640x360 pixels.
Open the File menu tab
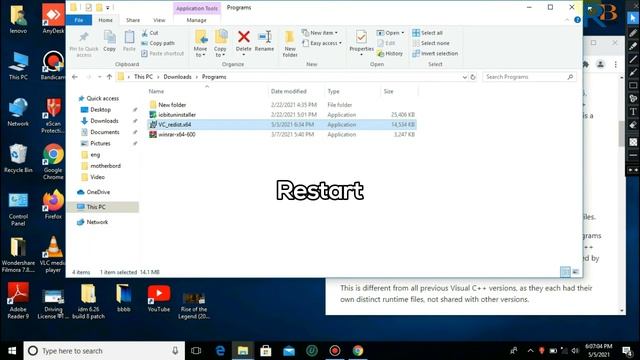pyautogui.click(x=79, y=20)
